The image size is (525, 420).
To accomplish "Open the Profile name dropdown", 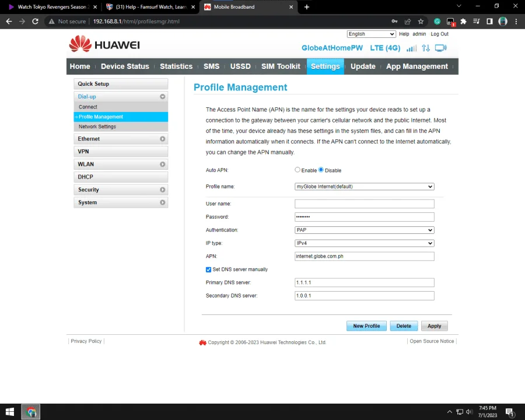I will (364, 187).
